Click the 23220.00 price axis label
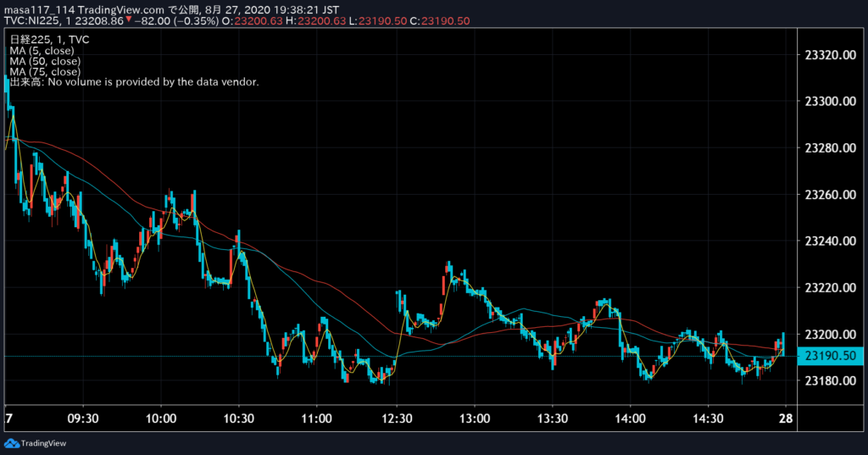Viewport: 868px width, 455px height. tap(831, 288)
